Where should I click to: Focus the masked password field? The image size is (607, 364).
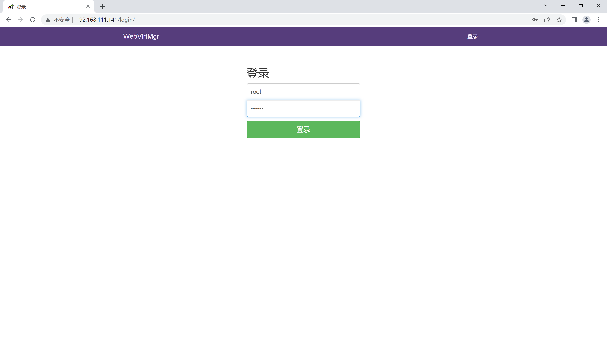point(303,108)
